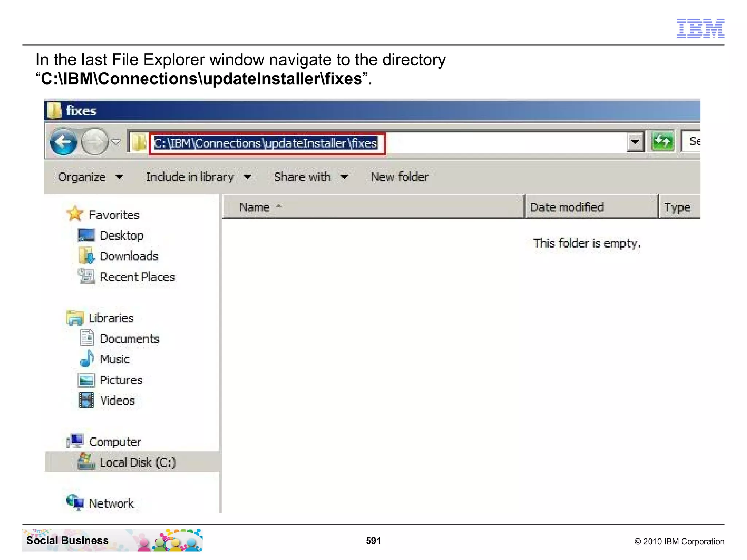Click the Desktop icon in Favorites
747x560 pixels.
pyautogui.click(x=86, y=235)
